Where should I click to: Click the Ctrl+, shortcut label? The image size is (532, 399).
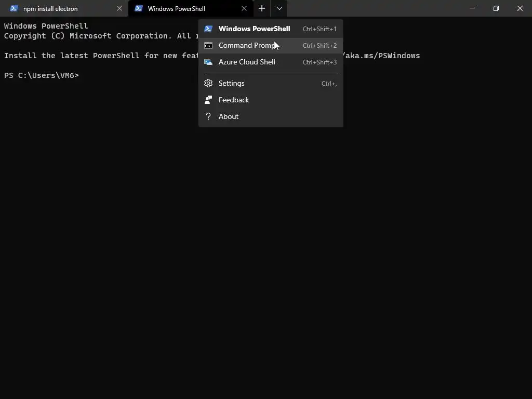coord(329,84)
